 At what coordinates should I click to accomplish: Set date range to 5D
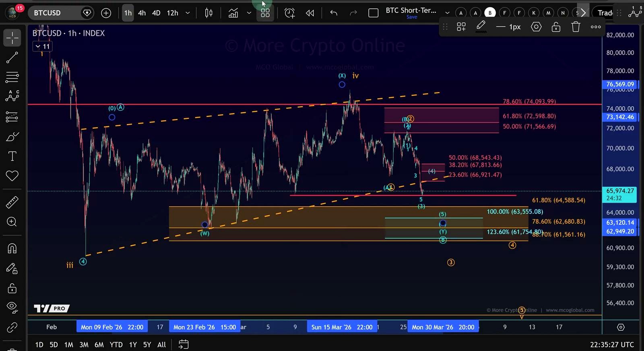[54, 345]
